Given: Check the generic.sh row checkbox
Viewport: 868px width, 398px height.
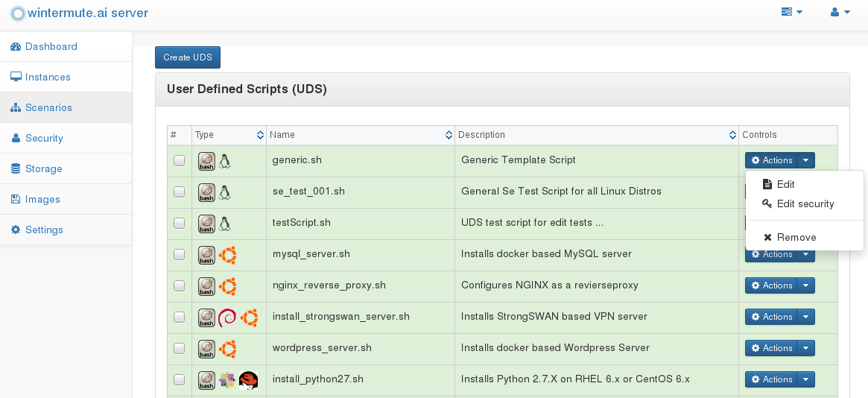Looking at the screenshot, I should pyautogui.click(x=179, y=160).
